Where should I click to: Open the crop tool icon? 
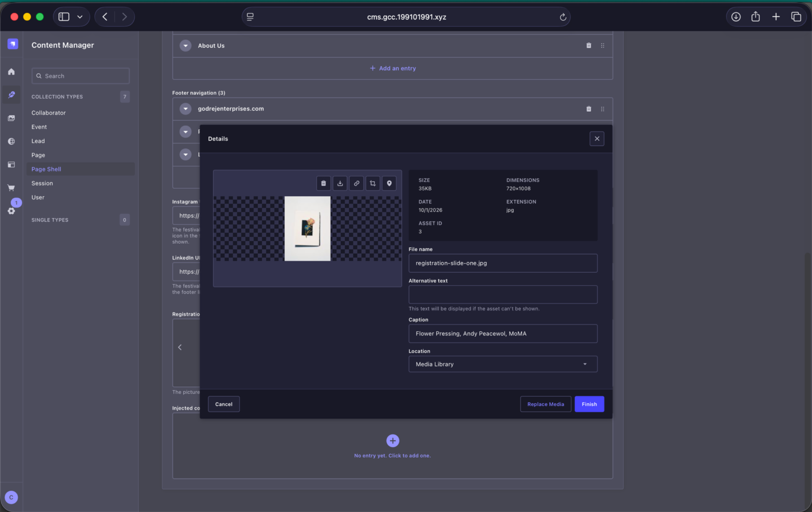pyautogui.click(x=373, y=183)
